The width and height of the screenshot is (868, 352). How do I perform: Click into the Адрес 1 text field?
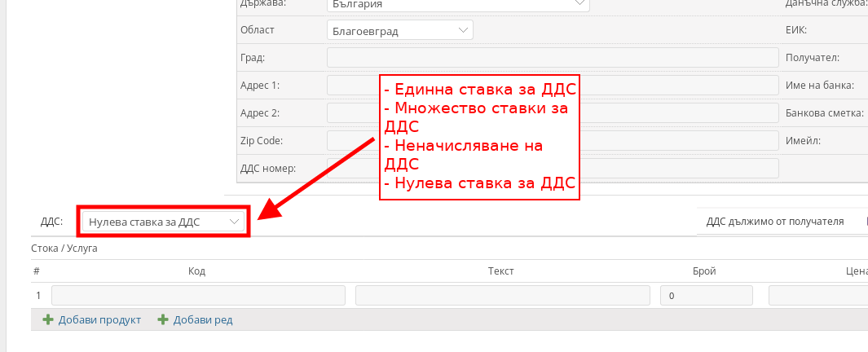pyautogui.click(x=352, y=86)
